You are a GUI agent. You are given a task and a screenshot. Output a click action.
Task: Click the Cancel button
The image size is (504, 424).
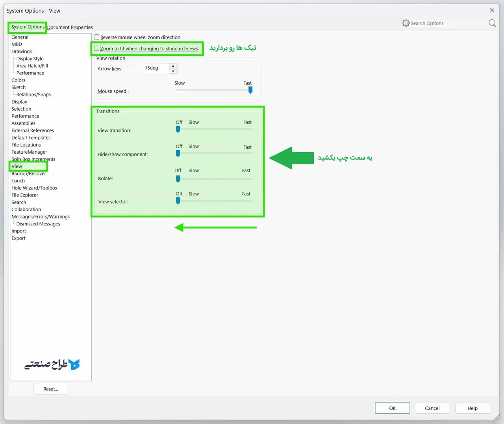[x=432, y=408]
